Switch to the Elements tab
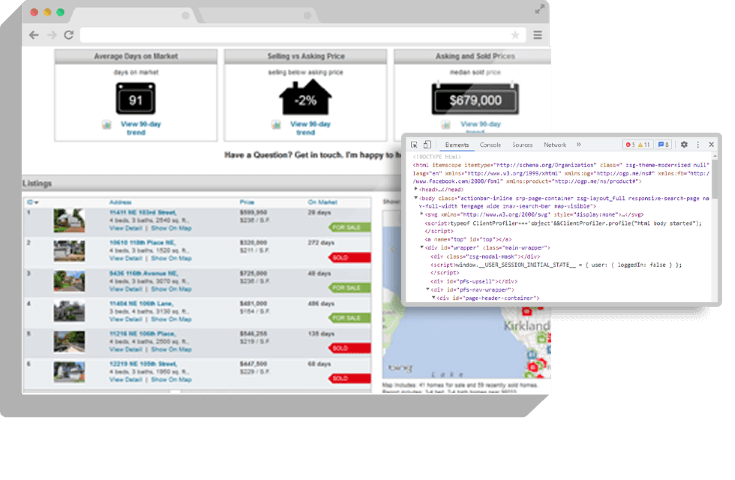735x480 pixels. tap(457, 145)
